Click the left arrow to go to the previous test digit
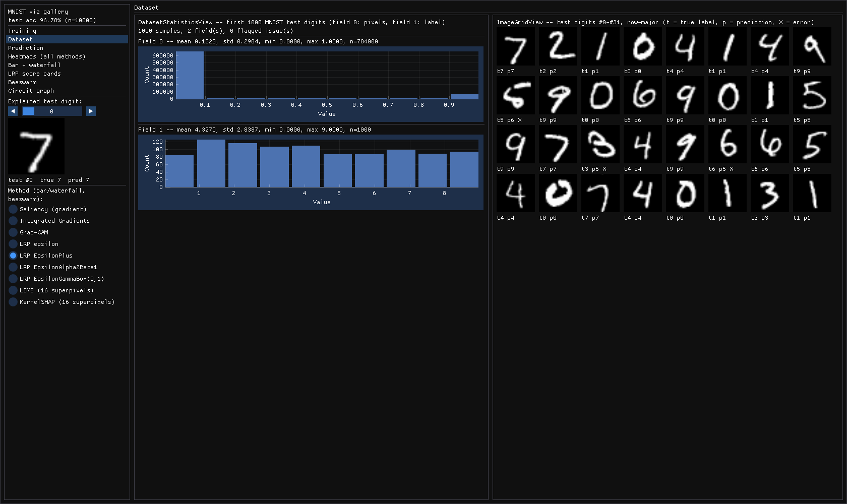The image size is (847, 504). point(13,111)
